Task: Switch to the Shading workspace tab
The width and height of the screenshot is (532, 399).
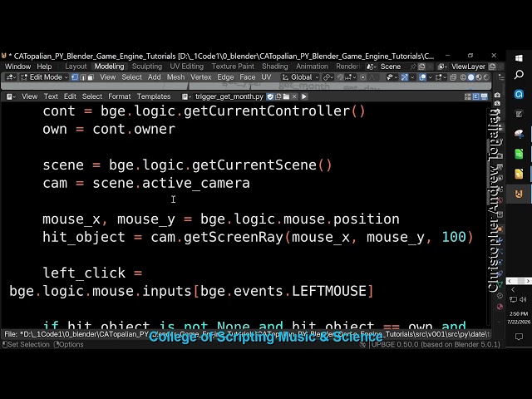Action: tap(275, 66)
